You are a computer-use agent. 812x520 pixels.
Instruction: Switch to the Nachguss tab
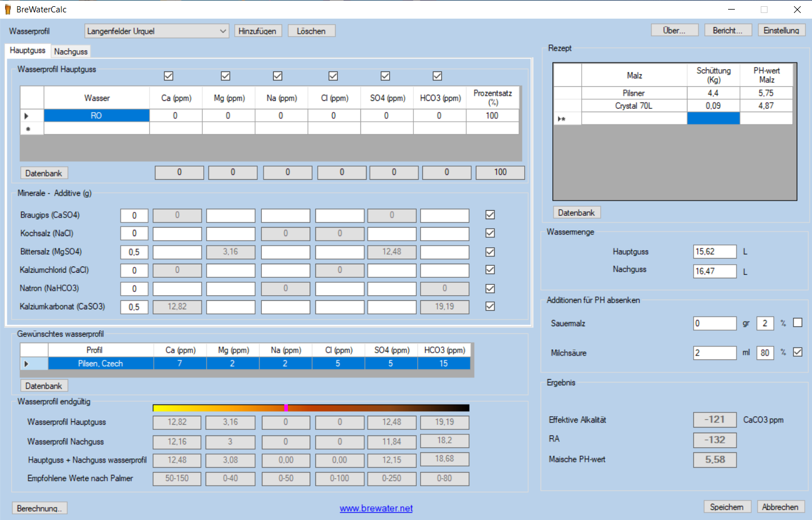pyautogui.click(x=71, y=51)
